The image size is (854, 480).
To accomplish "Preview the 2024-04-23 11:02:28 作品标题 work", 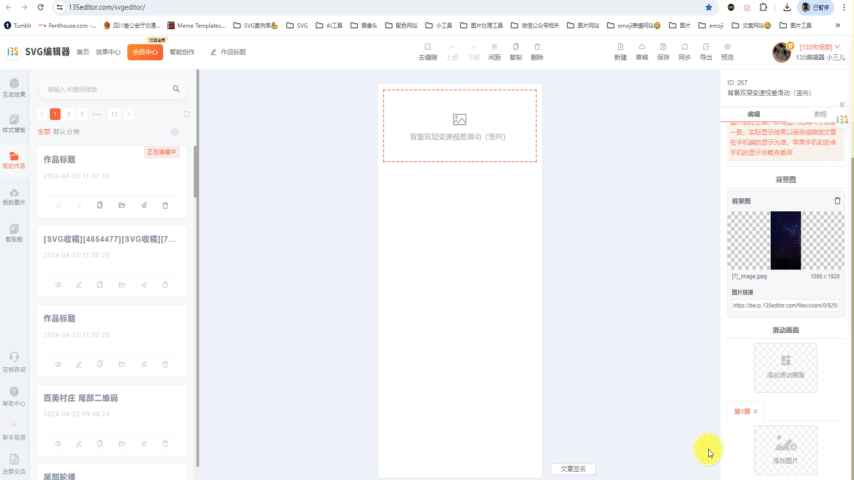I will (x=58, y=364).
